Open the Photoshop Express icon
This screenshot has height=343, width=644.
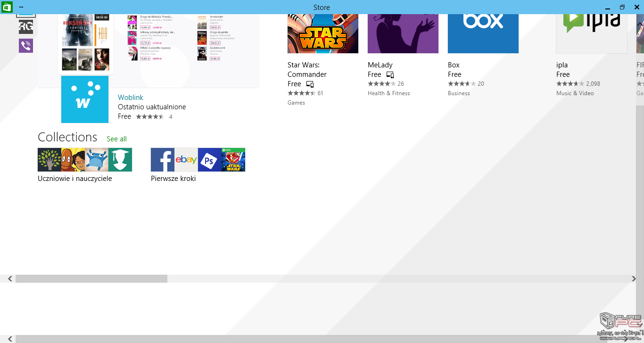click(x=210, y=160)
